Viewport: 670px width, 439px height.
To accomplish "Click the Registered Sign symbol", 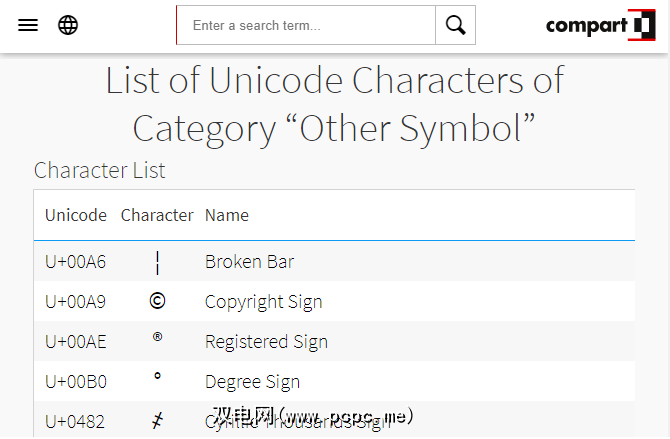I will (157, 339).
